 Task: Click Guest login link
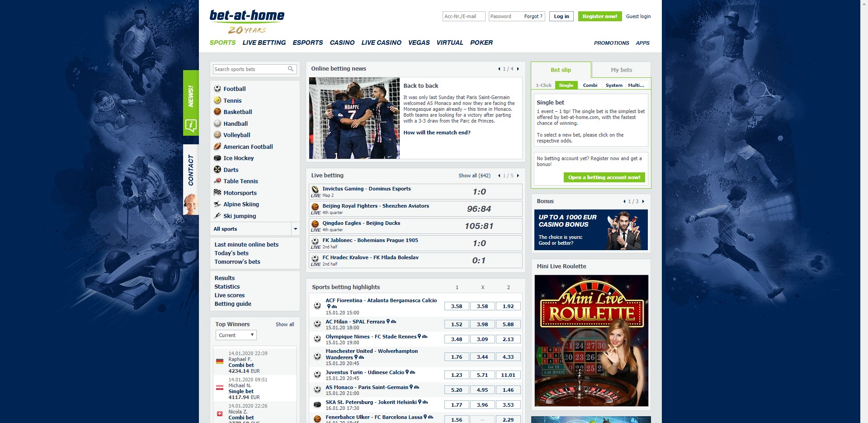pos(638,16)
